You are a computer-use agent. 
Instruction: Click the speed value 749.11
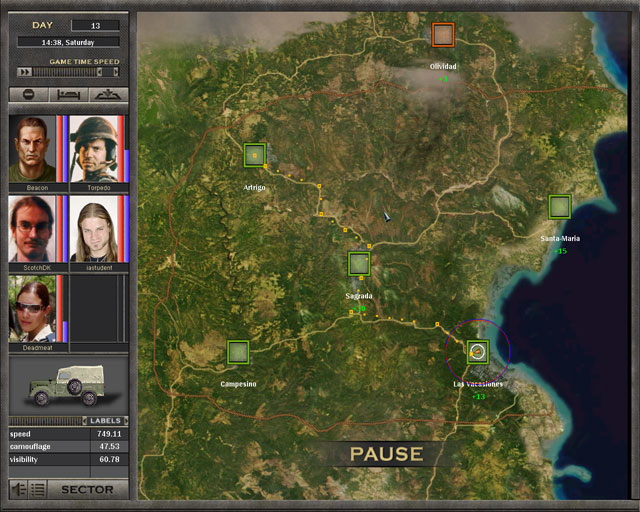point(109,434)
